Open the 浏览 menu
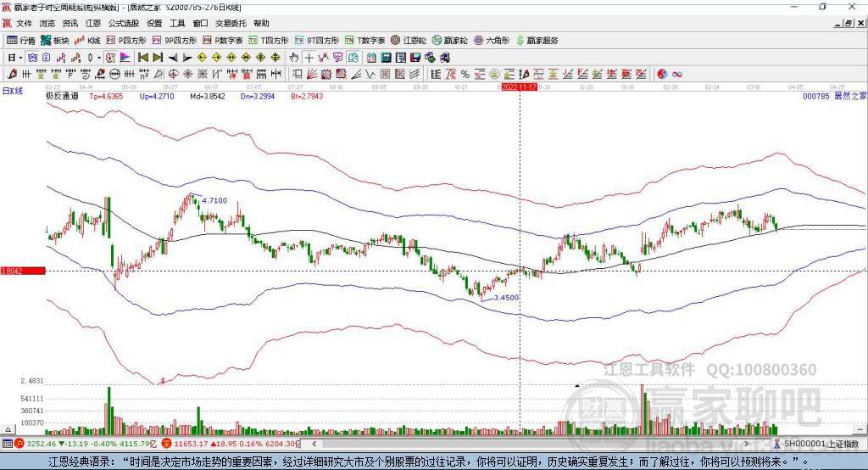868x470 pixels. coord(47,23)
